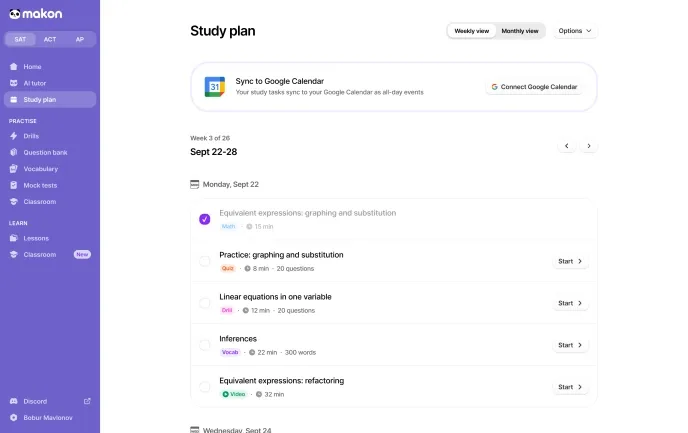The height and width of the screenshot is (433, 688).
Task: Mark Linear equations task complete
Action: coord(204,303)
